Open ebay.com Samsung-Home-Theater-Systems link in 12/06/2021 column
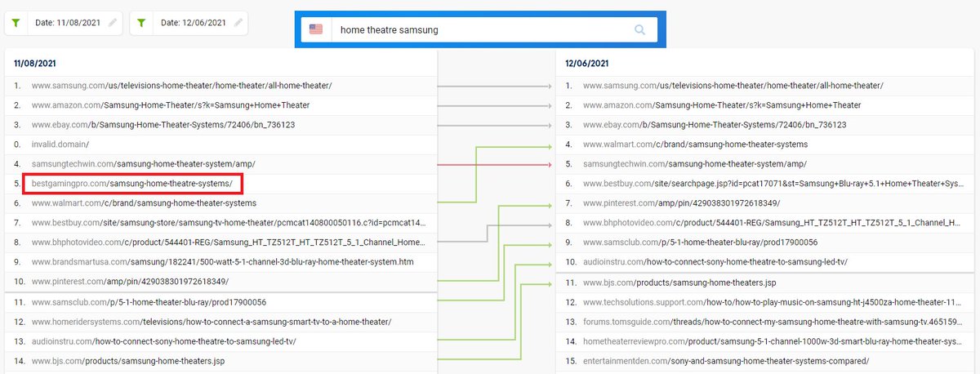This screenshot has height=374, width=980. [x=715, y=124]
